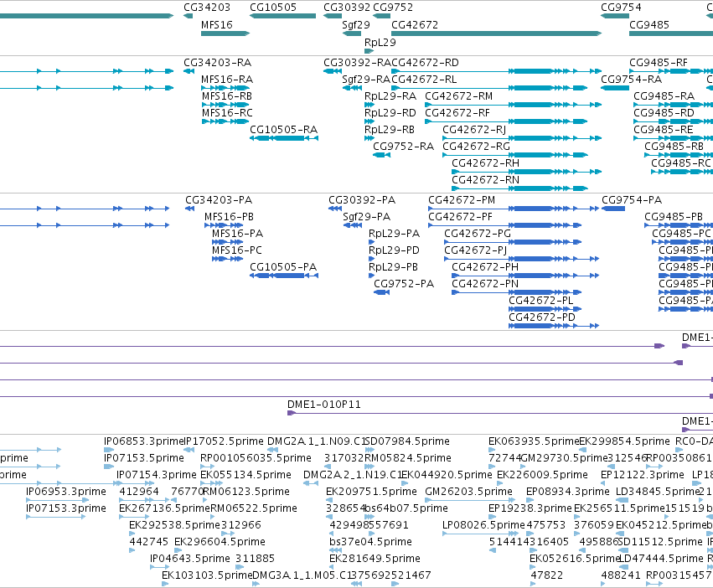This screenshot has height=588, width=713.
Task: Select transcript MFS16-RB
Action: (x=227, y=96)
